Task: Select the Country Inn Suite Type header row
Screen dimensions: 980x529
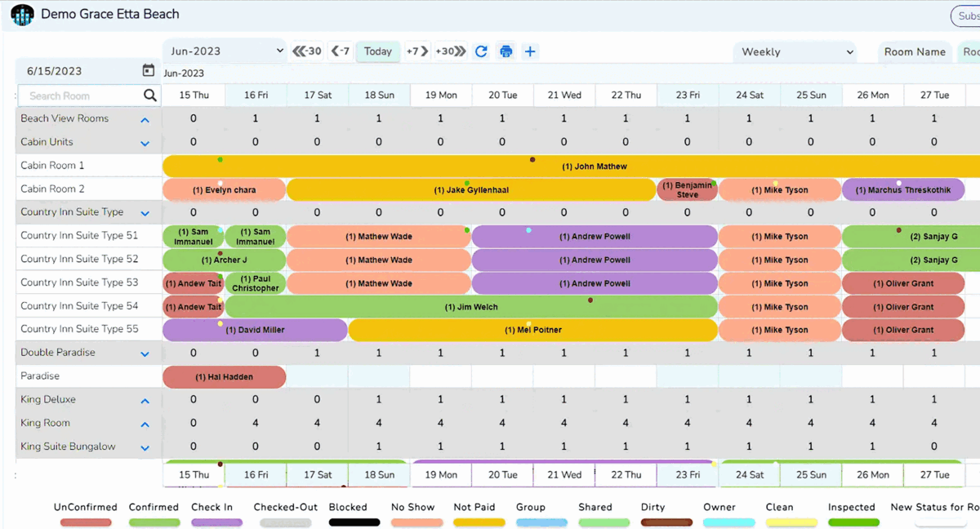Action: click(x=82, y=211)
